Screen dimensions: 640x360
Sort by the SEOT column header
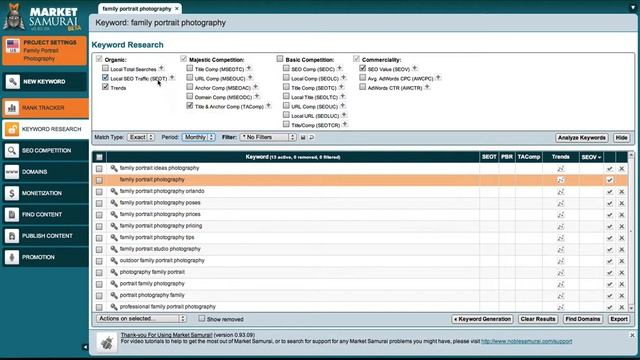click(489, 157)
